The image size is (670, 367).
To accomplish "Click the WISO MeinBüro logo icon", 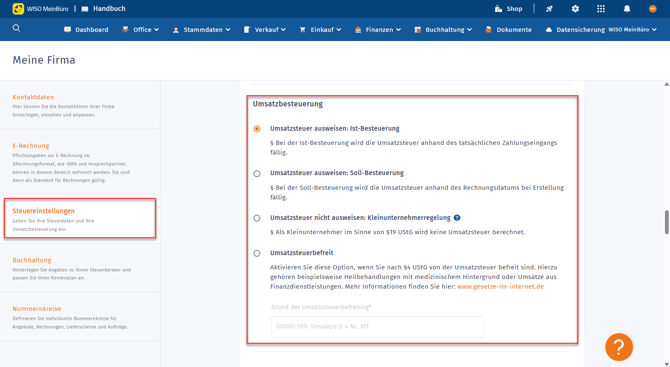I will [x=18, y=9].
